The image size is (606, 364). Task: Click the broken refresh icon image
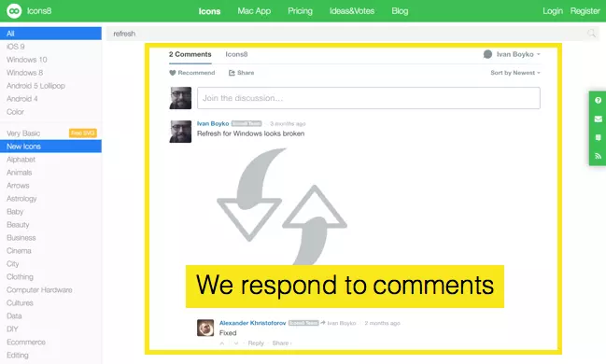point(282,206)
